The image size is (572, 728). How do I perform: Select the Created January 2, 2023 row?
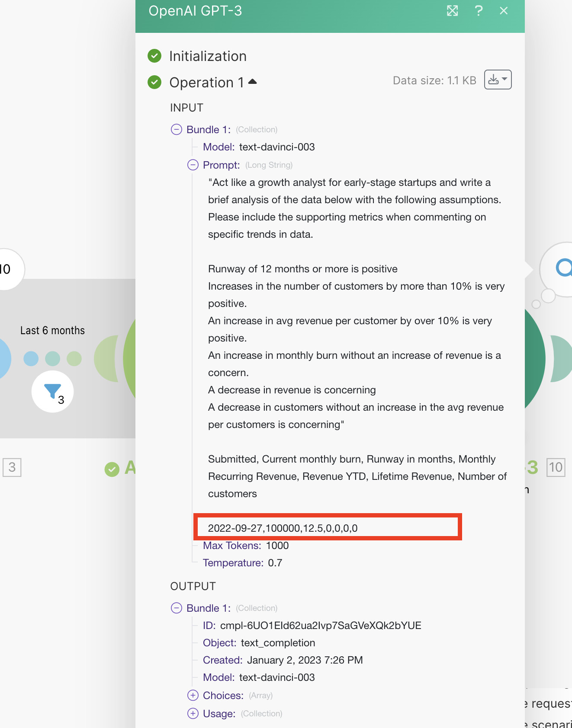pos(283,660)
